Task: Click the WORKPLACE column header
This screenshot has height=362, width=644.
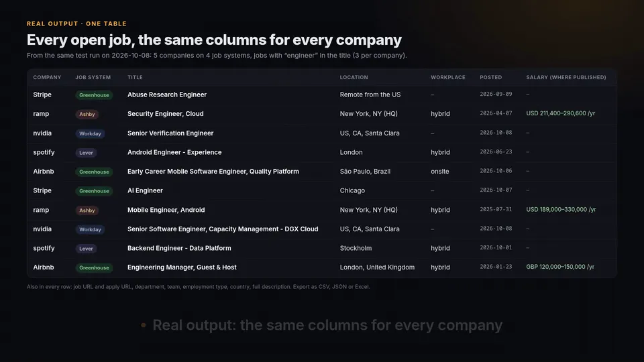Action: click(447, 77)
